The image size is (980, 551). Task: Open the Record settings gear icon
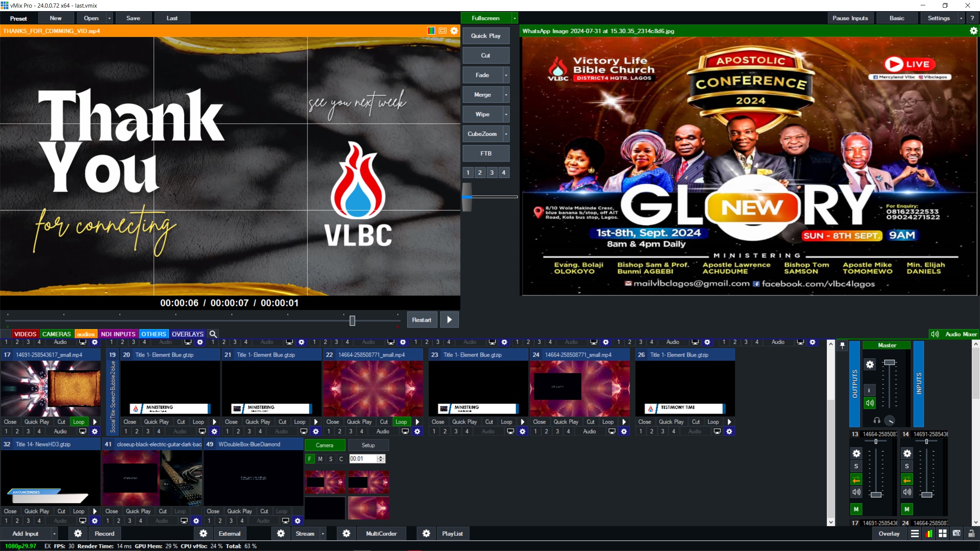[78, 533]
